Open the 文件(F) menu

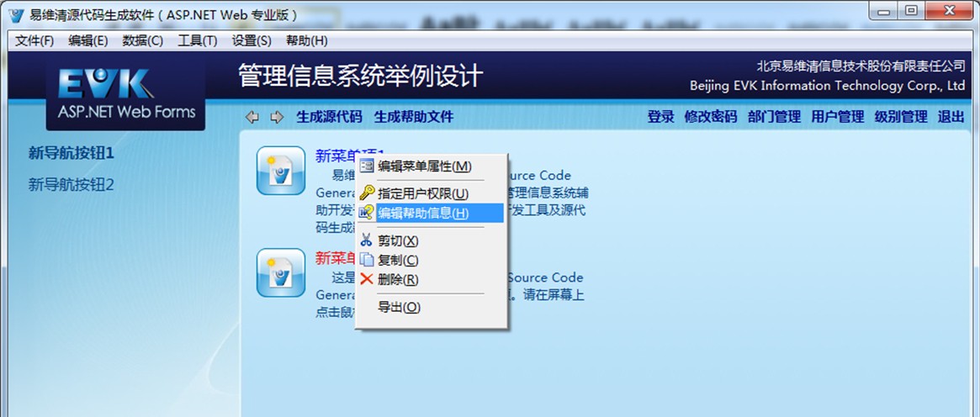point(34,40)
